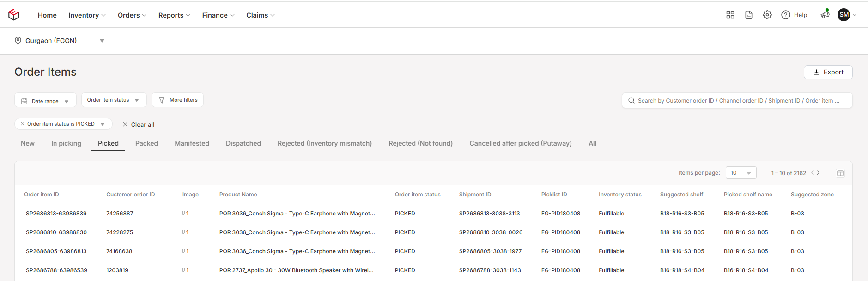Image resolution: width=868 pixels, height=281 pixels.
Task: Expand the Orders menu
Action: pyautogui.click(x=132, y=15)
